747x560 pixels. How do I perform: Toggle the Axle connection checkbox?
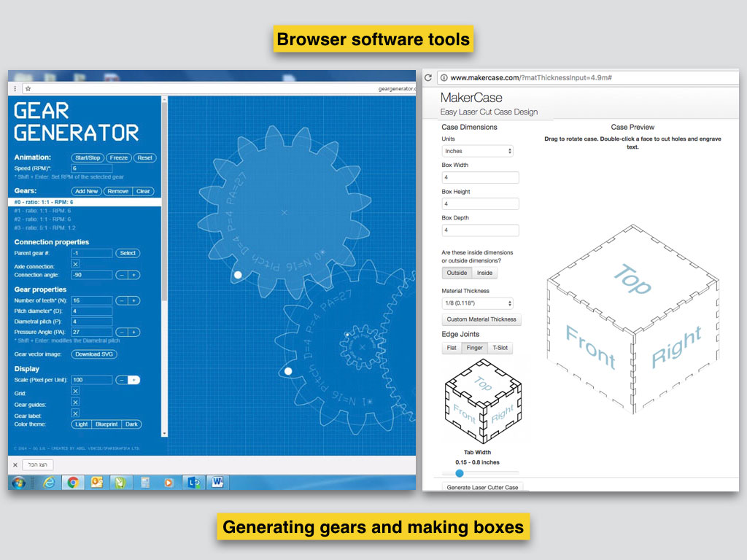coord(75,264)
